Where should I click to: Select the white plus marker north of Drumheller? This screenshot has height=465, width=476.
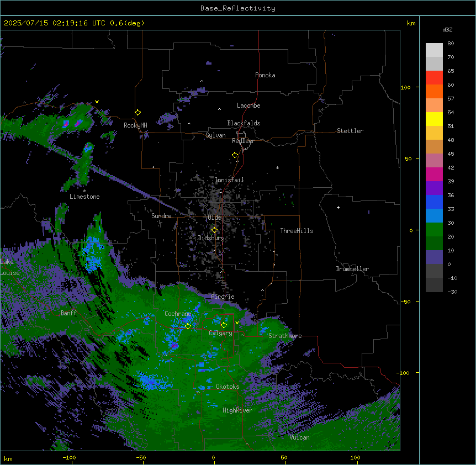pyautogui.click(x=338, y=207)
